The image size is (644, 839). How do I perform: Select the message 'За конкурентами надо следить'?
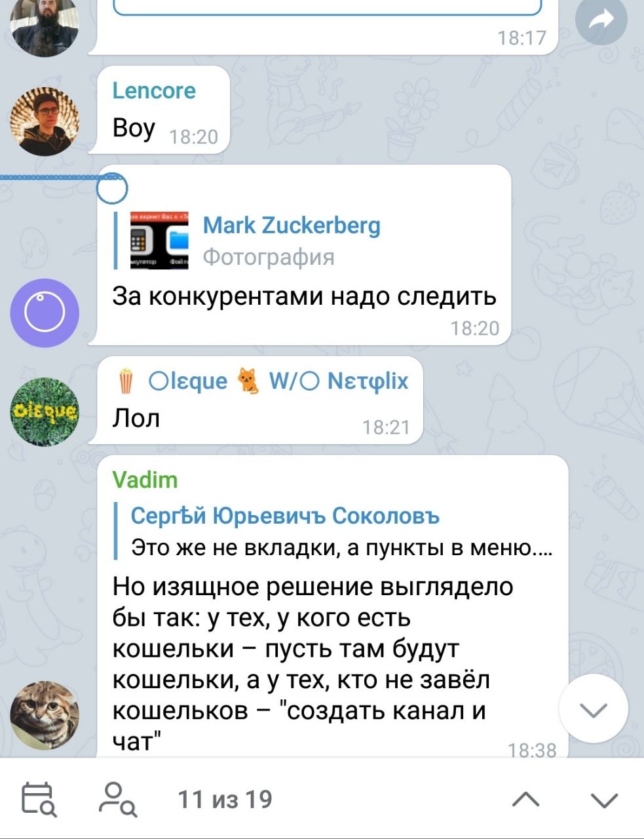[x=305, y=296]
